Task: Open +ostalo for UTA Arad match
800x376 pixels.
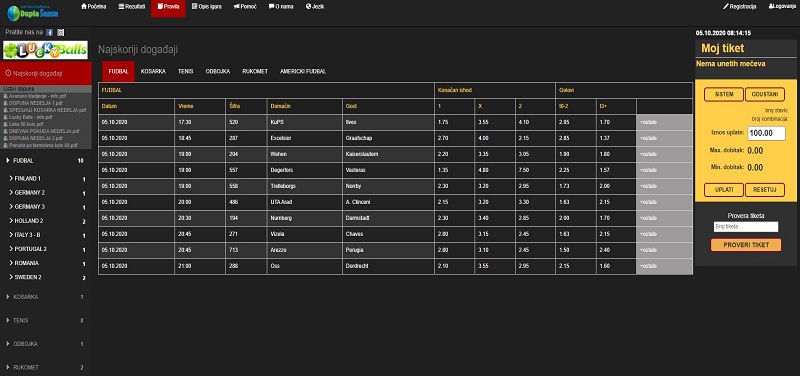Action: (x=664, y=202)
